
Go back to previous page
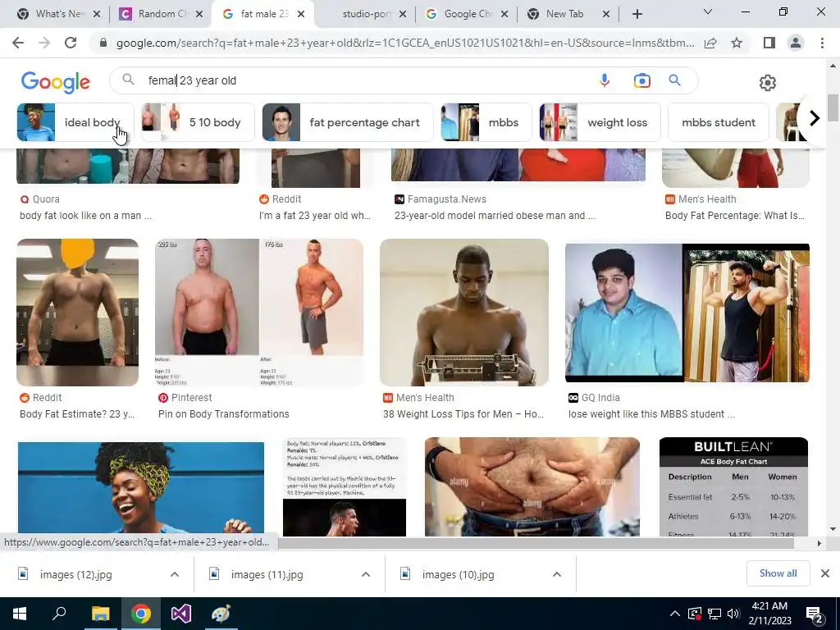(18, 43)
